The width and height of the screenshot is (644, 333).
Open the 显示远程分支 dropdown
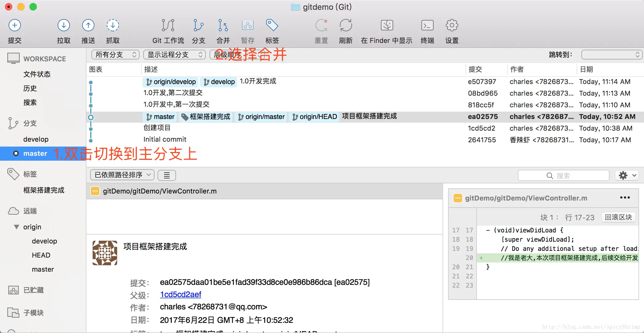click(174, 55)
